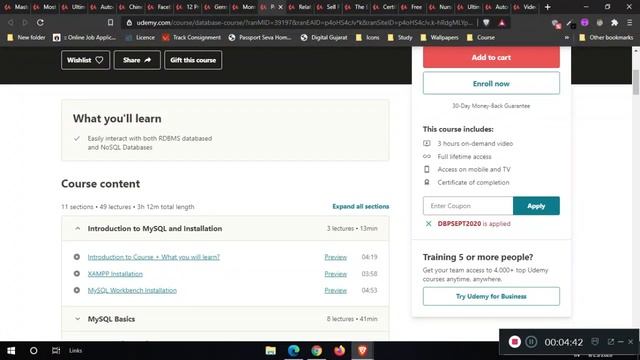Open the extensions puzzle icon
This screenshot has height=360, width=640.
pyautogui.click(x=614, y=23)
